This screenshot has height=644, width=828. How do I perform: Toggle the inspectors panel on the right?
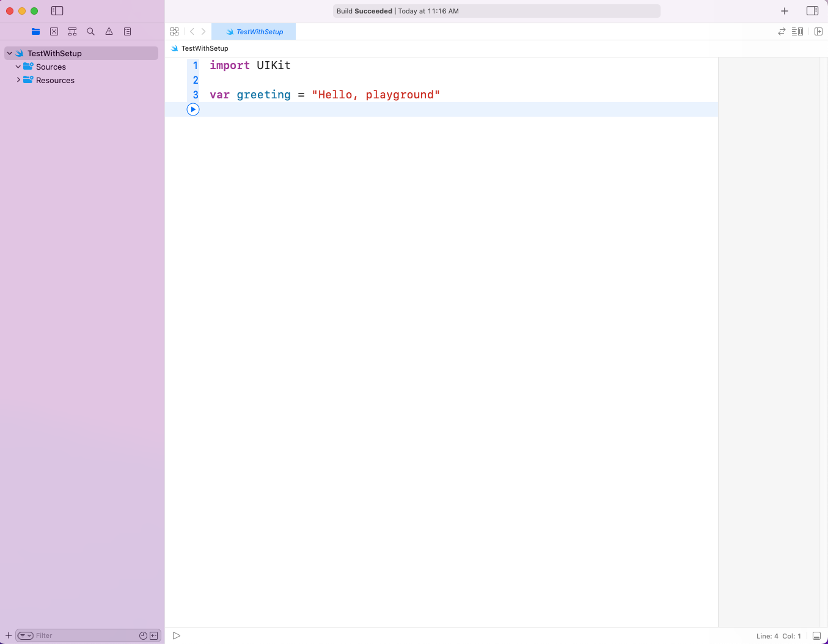[x=813, y=11]
